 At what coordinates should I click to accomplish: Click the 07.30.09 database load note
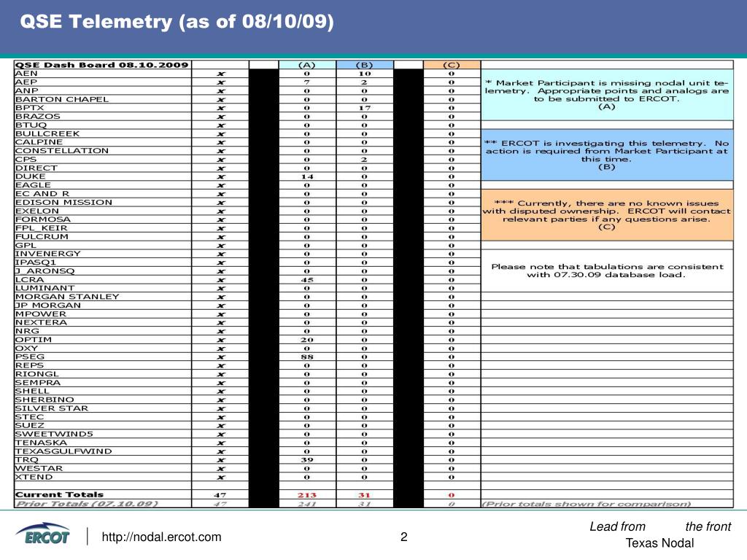[x=607, y=271]
